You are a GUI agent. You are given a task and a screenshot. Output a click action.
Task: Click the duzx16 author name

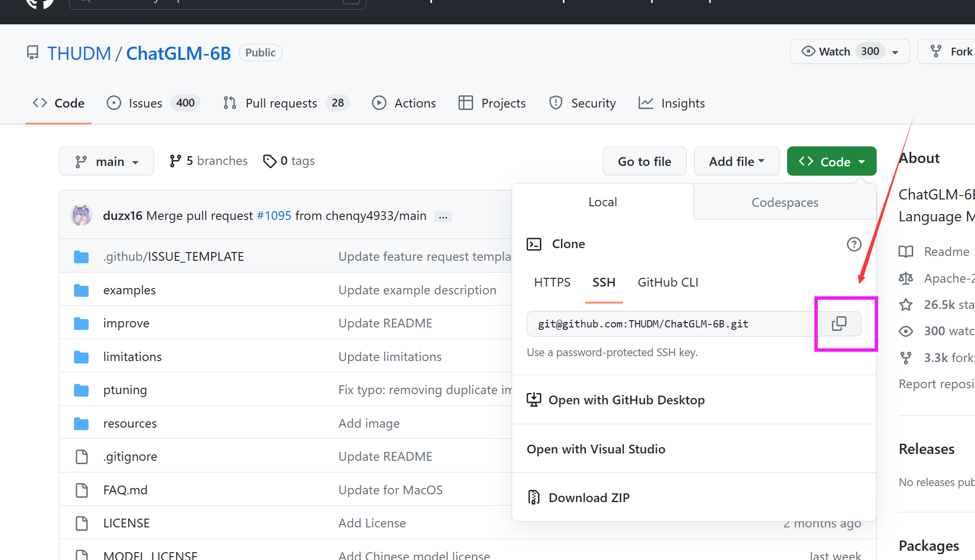point(123,216)
